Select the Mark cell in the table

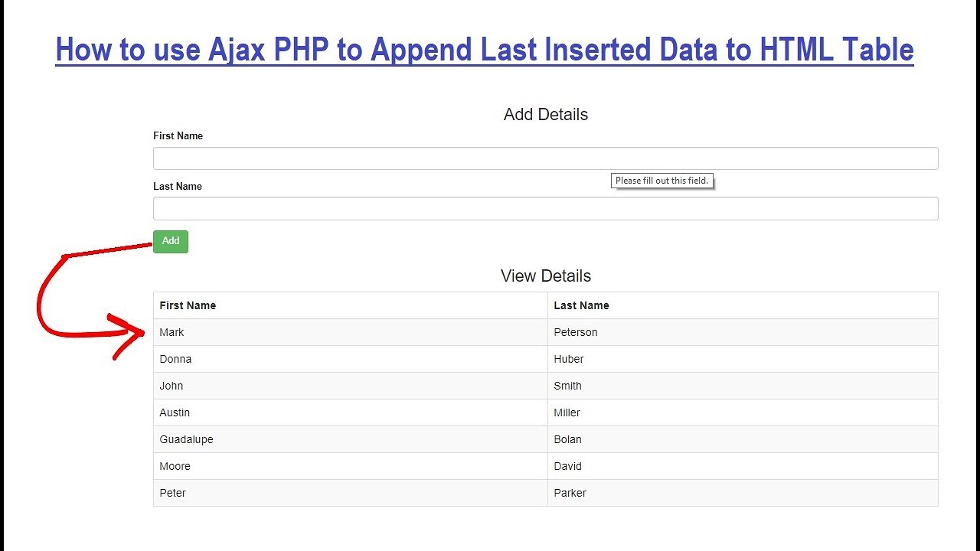point(172,332)
